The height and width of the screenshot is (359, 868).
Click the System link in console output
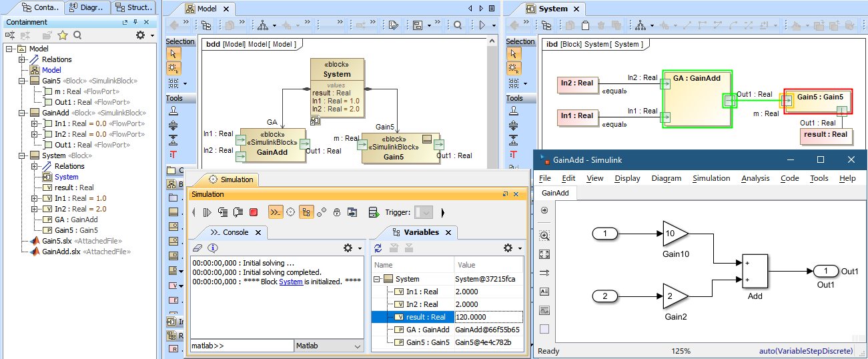pyautogui.click(x=290, y=282)
